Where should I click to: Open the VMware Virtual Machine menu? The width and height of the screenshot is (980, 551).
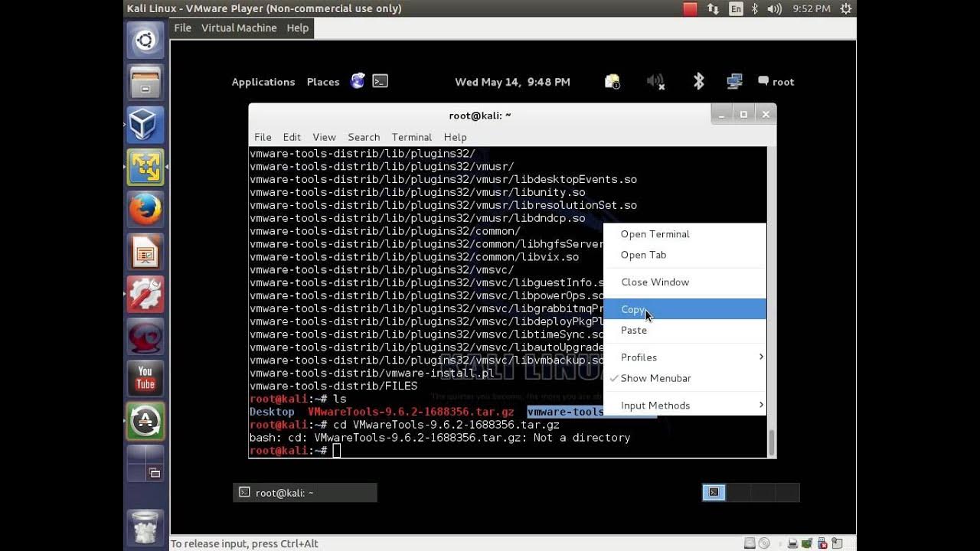(x=239, y=28)
